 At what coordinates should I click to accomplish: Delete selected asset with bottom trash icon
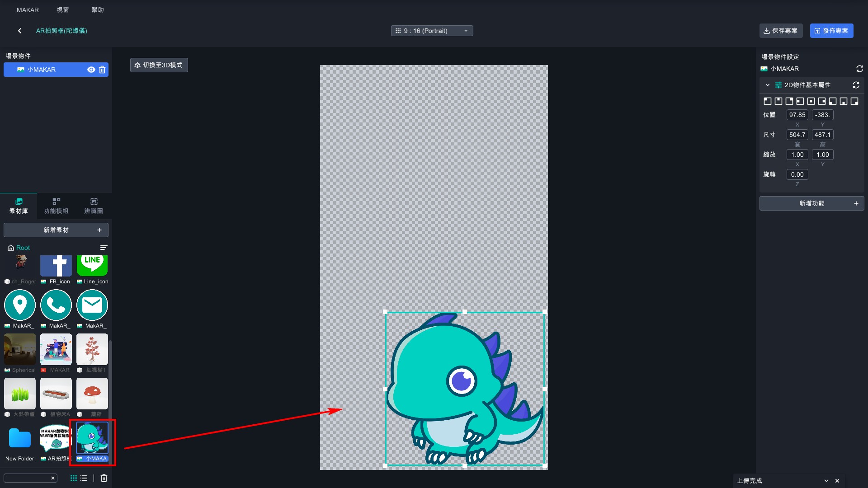click(104, 478)
